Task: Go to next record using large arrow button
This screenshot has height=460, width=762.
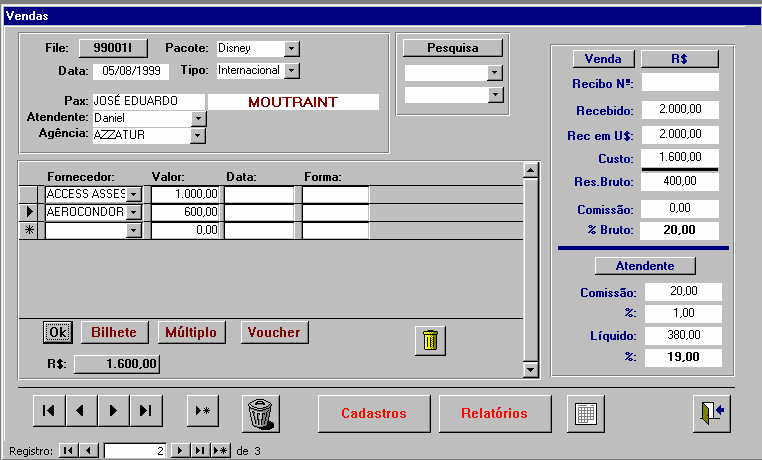Action: point(113,411)
